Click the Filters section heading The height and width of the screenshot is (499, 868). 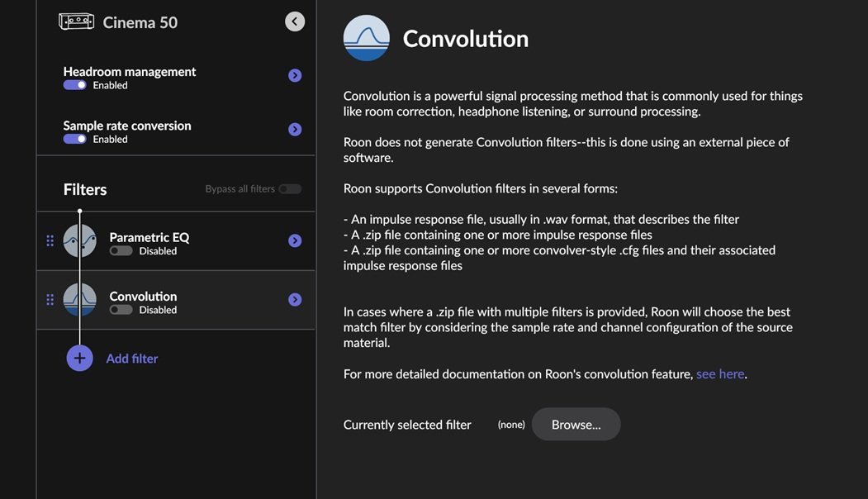click(85, 189)
